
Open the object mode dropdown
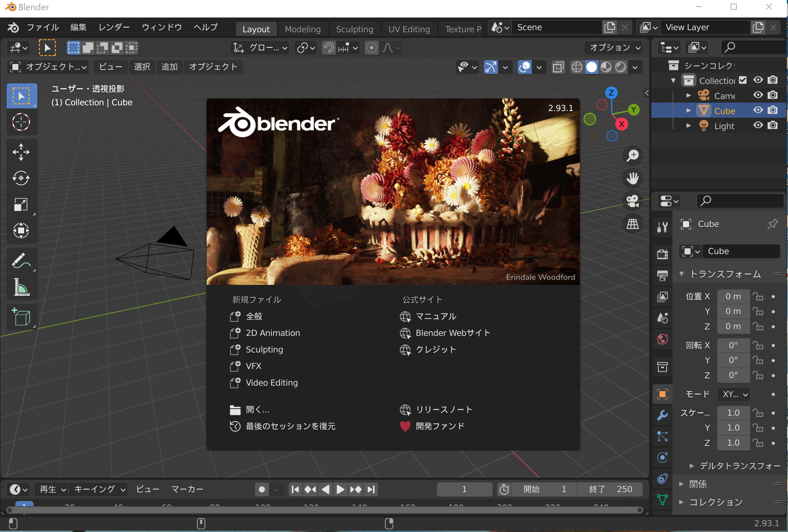pyautogui.click(x=48, y=67)
